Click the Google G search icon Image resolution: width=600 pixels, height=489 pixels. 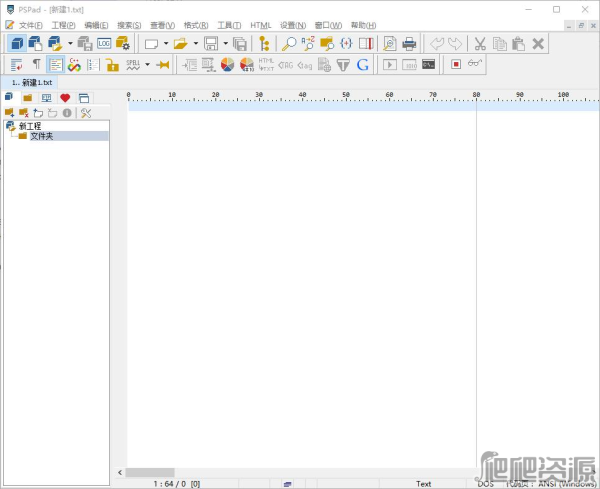pos(362,65)
